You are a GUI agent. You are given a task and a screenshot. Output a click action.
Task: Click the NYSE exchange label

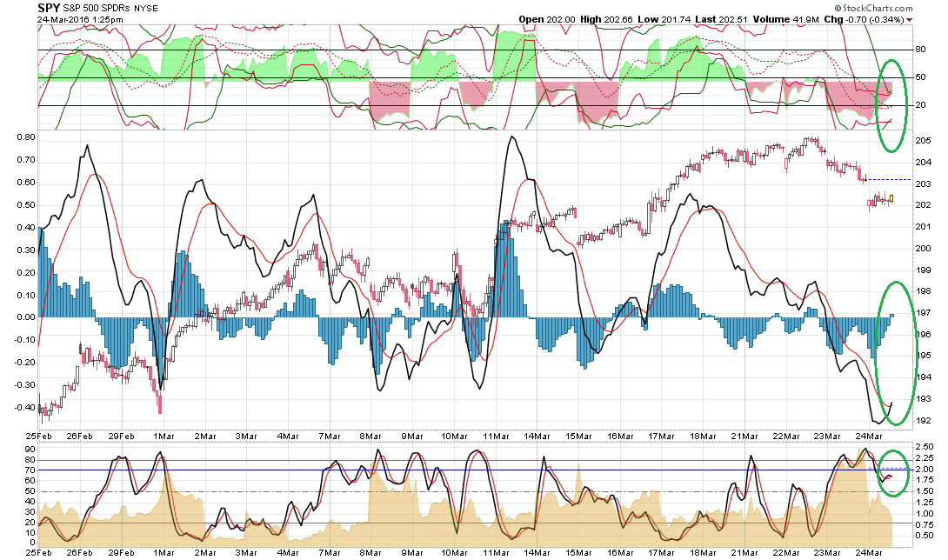coord(146,9)
